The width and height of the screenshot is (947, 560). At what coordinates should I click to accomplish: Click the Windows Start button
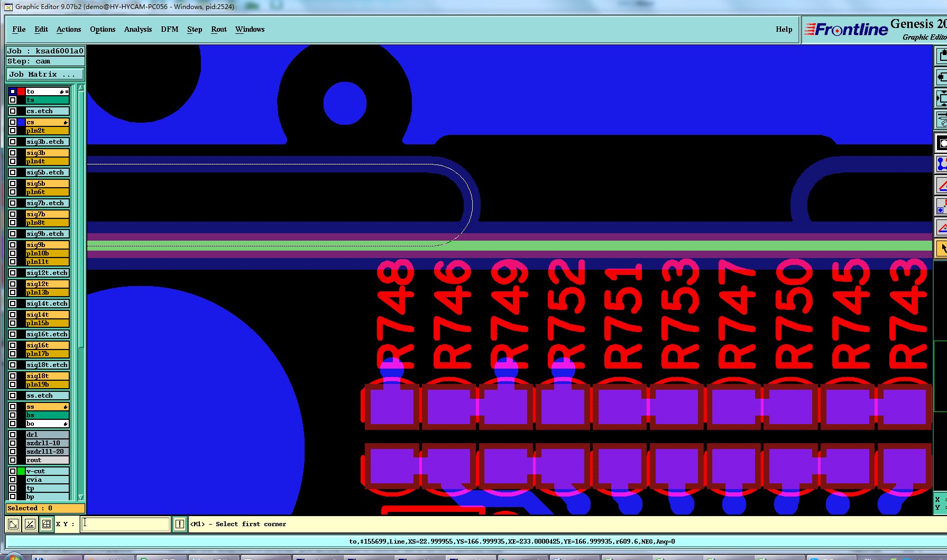[x=13, y=557]
